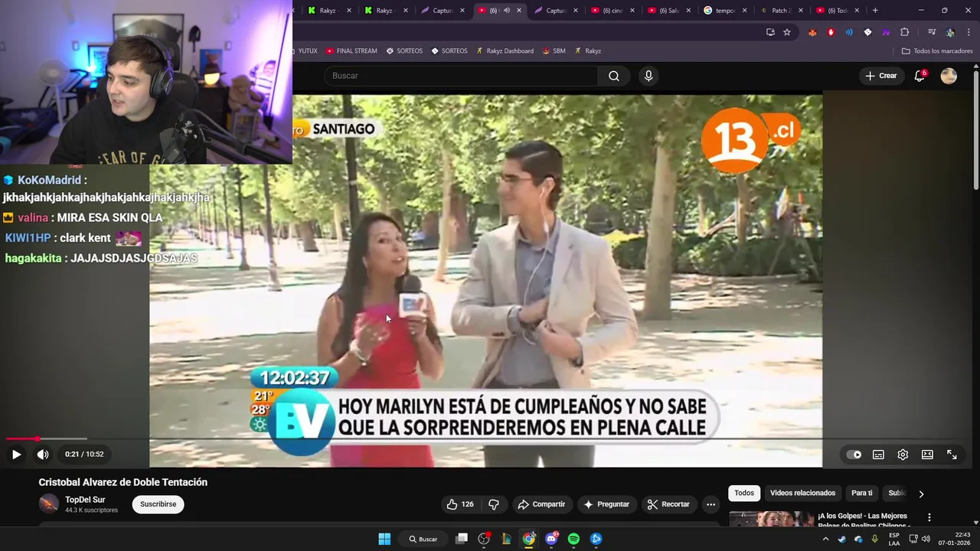Open the Rakyz Dashboard bookmark

(505, 51)
